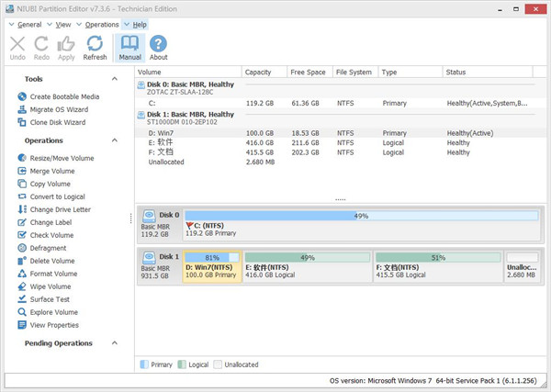Viewport: 551px width, 392px height.
Task: Click the Convert to Logical icon
Action: pyautogui.click(x=22, y=196)
